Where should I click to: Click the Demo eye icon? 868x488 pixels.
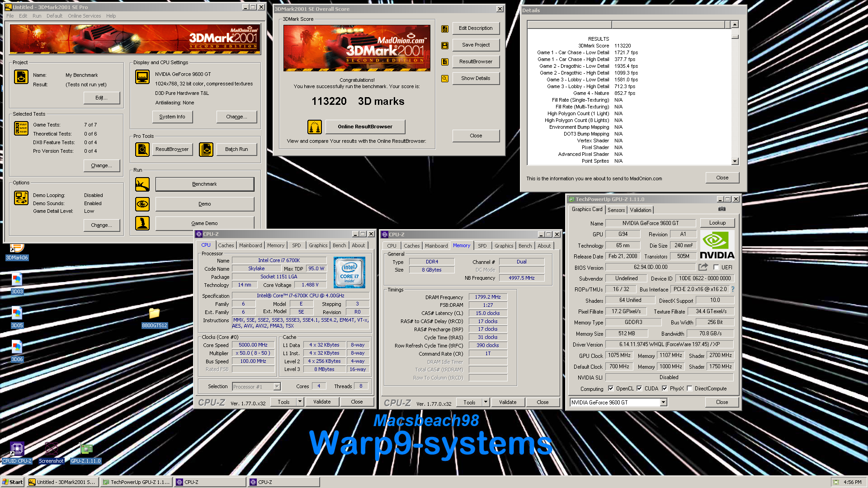[142, 204]
